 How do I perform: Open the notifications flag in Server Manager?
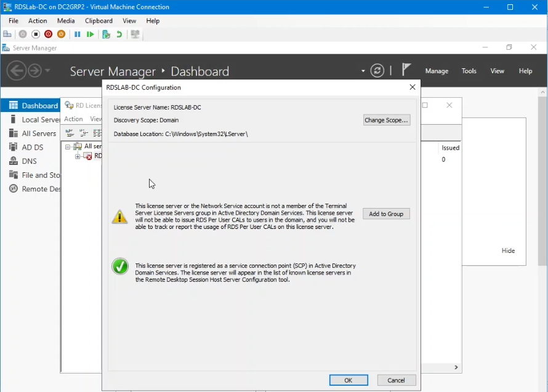coord(406,70)
